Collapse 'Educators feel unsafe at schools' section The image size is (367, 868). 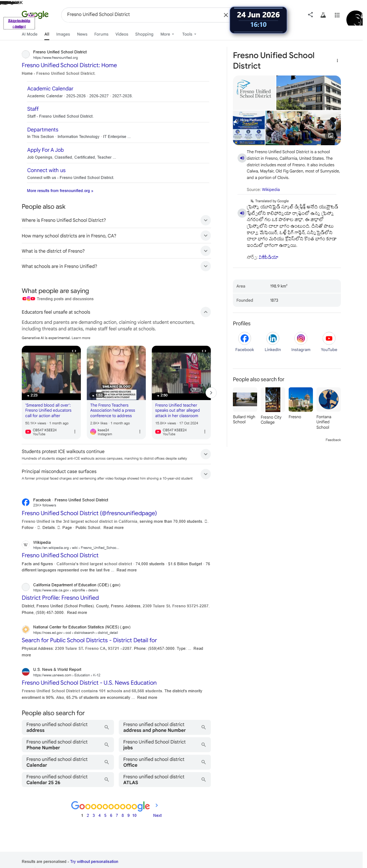[206, 312]
